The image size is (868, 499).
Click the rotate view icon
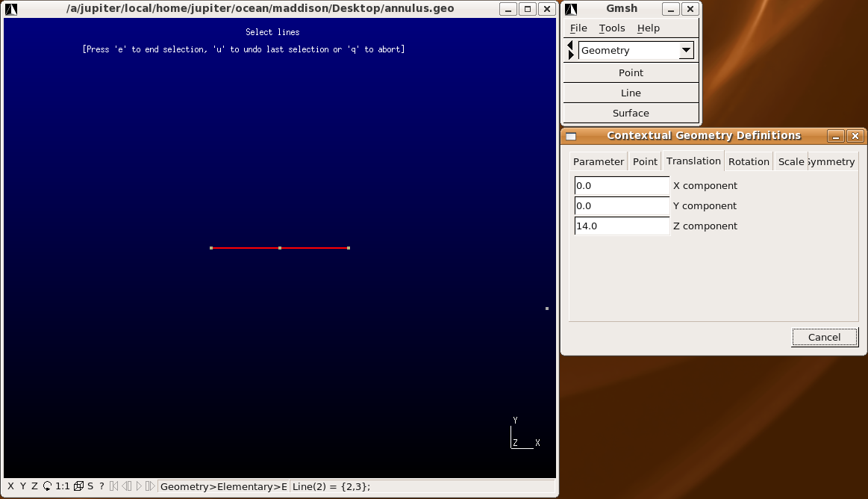tap(48, 486)
